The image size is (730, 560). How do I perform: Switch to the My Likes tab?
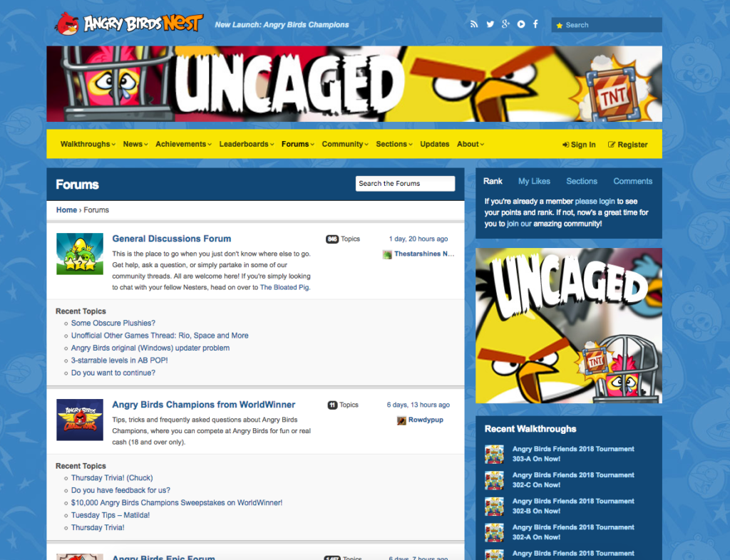tap(534, 181)
